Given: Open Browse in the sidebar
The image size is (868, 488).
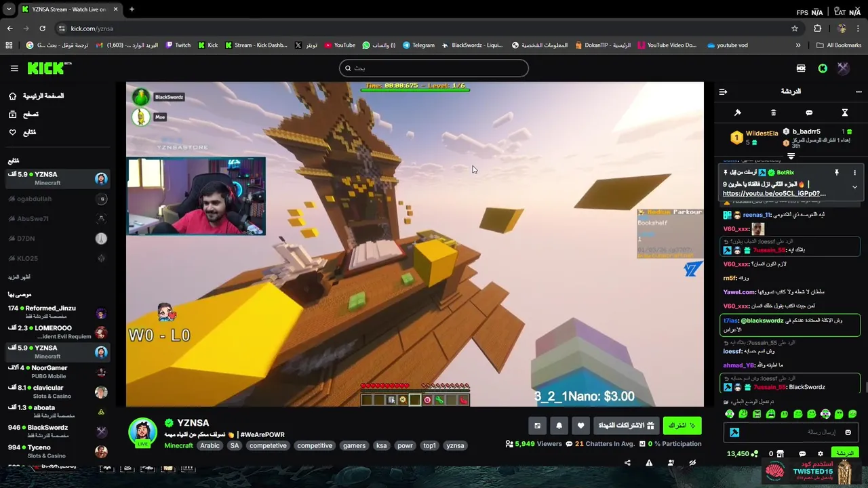Looking at the screenshot, I should [24, 115].
